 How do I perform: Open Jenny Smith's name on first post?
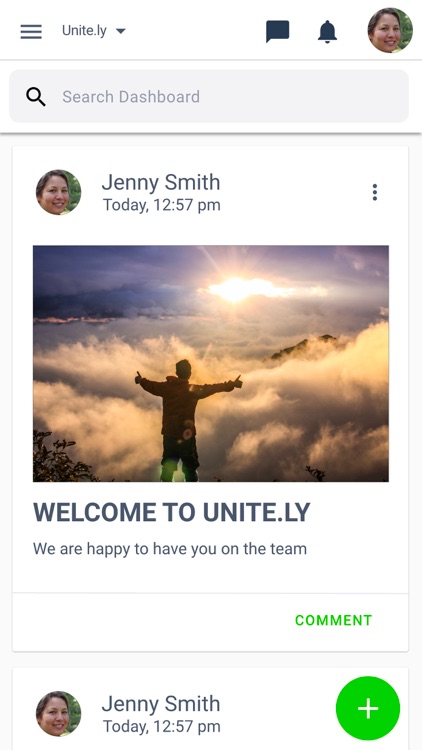click(161, 182)
